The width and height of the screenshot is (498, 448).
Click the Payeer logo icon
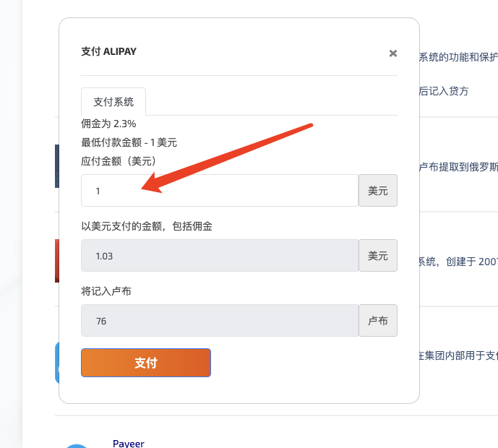point(76,444)
